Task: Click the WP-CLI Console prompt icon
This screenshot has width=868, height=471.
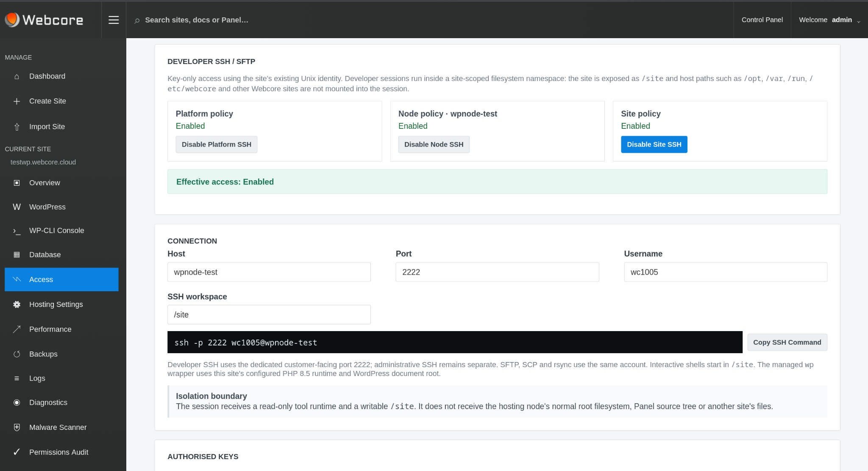Action: pos(17,231)
